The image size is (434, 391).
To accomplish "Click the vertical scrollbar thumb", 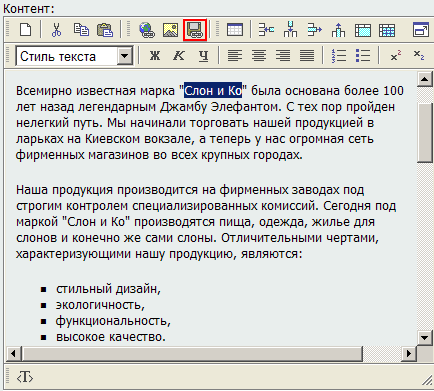I will coord(425,133).
